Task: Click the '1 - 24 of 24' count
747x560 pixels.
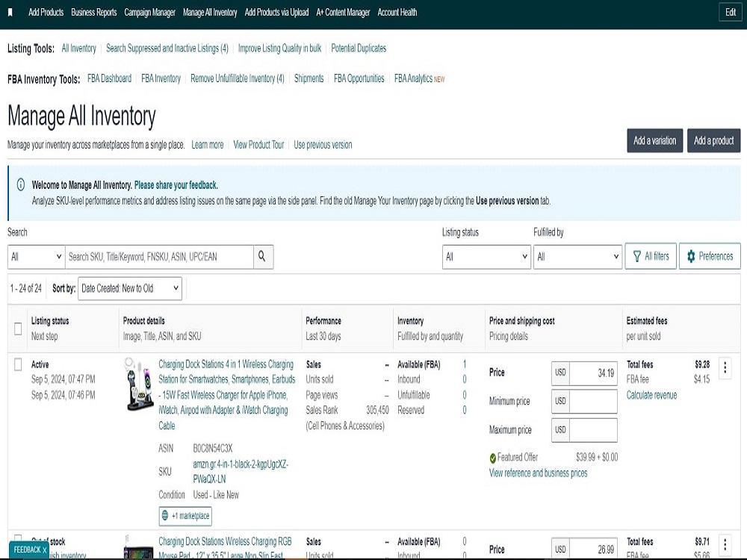Action: (25, 288)
